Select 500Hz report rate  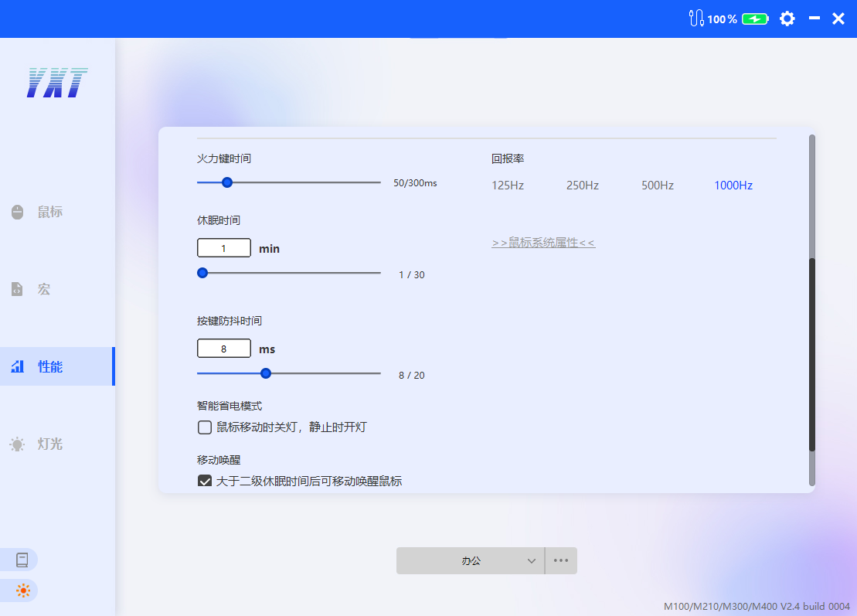657,185
